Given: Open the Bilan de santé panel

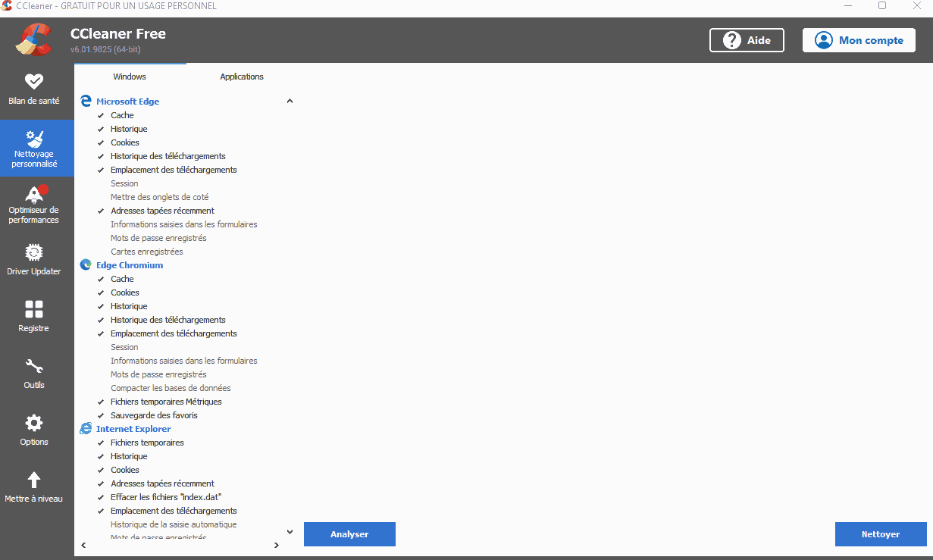Looking at the screenshot, I should pyautogui.click(x=33, y=86).
